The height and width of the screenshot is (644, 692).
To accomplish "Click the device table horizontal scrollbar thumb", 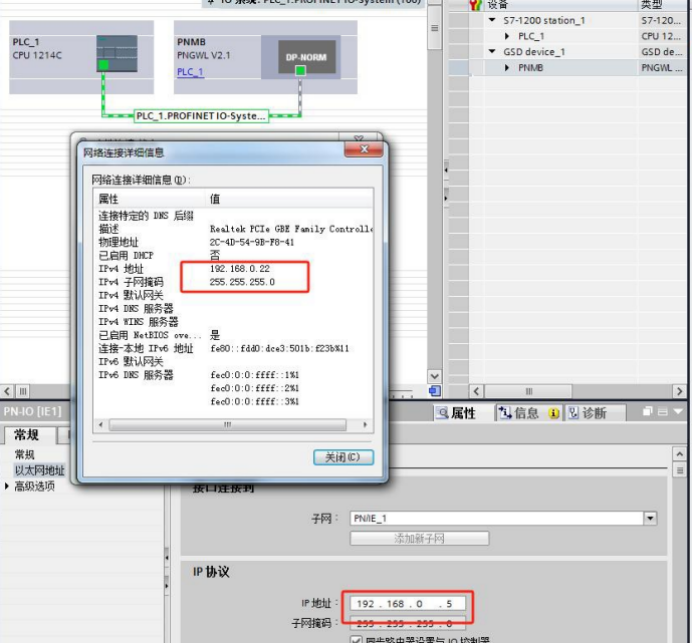I will [x=528, y=391].
